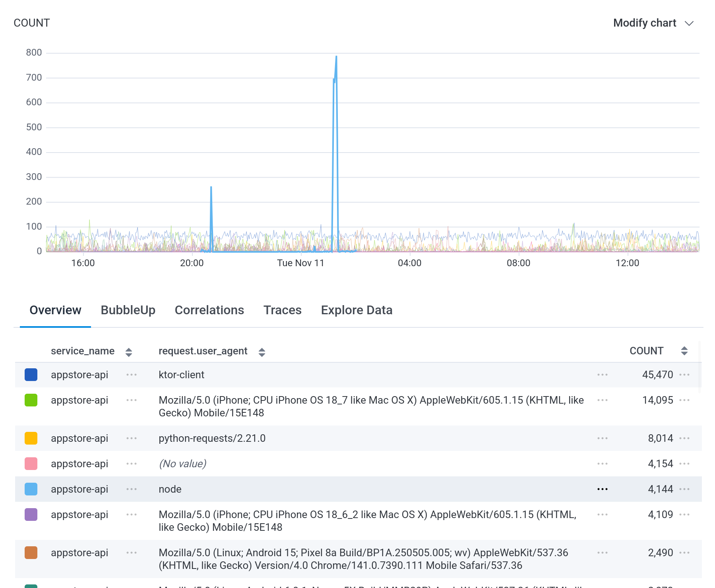Screen dimensions: 715x588
Task: Open the Modify chart dropdown chevron
Action: coord(690,23)
